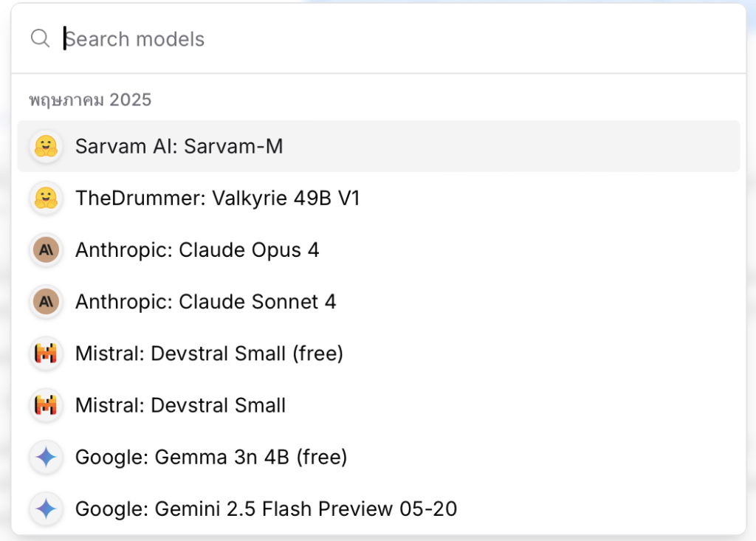Click the Google sparkle icon beside Gemma 3n 4B

point(47,457)
